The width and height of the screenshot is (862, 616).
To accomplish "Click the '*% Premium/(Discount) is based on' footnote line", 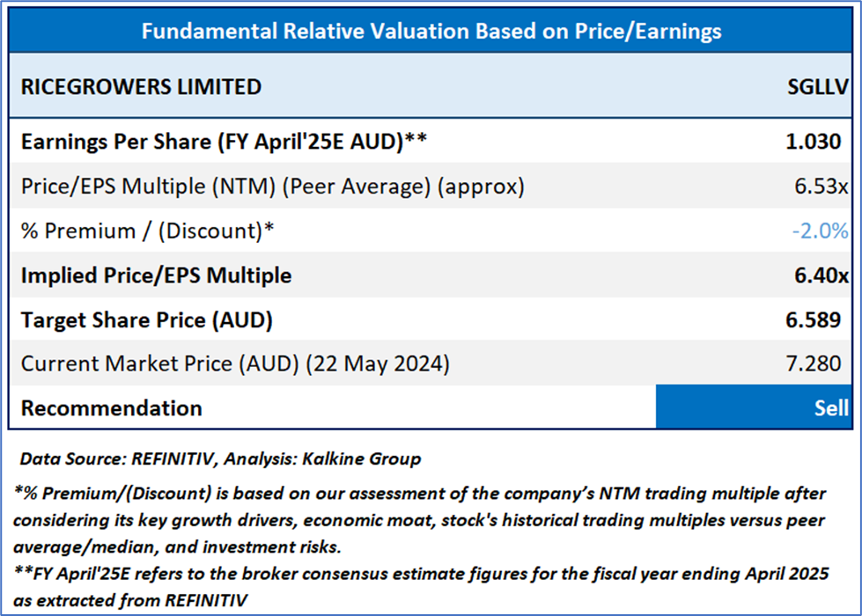I will point(419,494).
